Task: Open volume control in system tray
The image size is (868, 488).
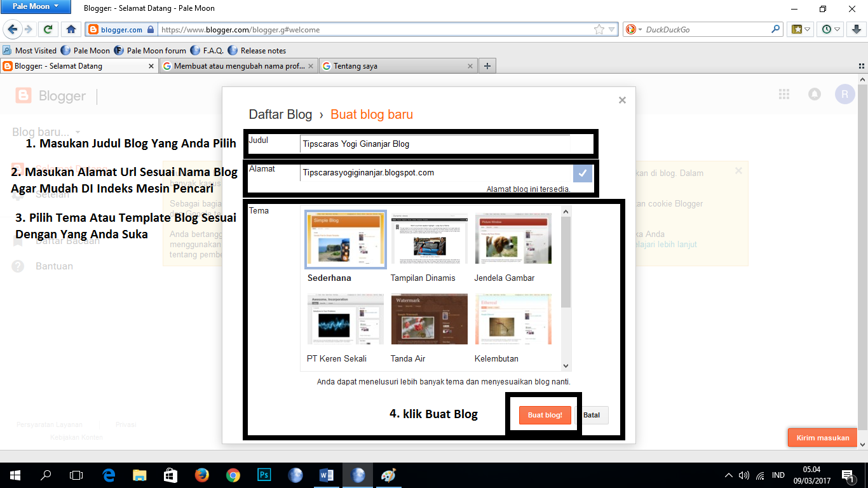Action: 744,475
